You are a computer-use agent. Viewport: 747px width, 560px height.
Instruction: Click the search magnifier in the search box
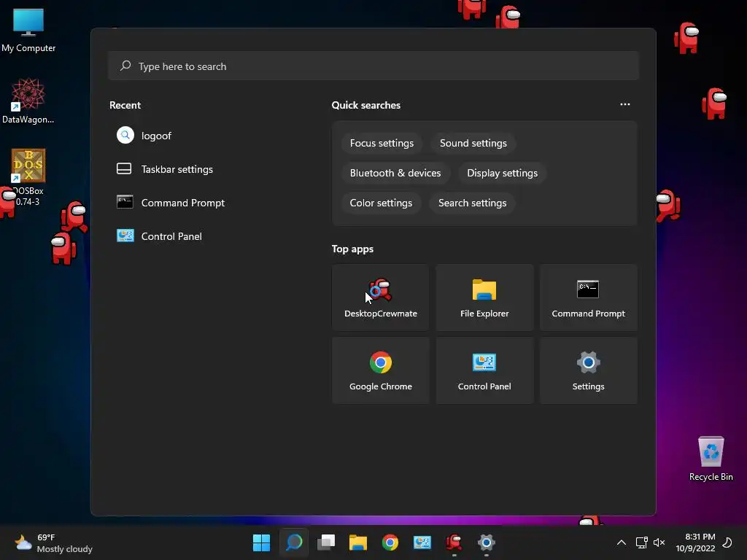coord(125,66)
